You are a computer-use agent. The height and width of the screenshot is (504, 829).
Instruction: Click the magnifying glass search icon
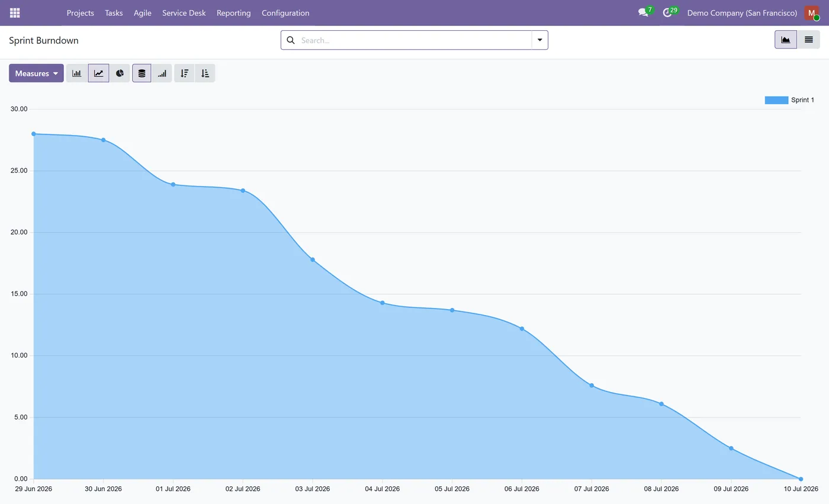(290, 40)
